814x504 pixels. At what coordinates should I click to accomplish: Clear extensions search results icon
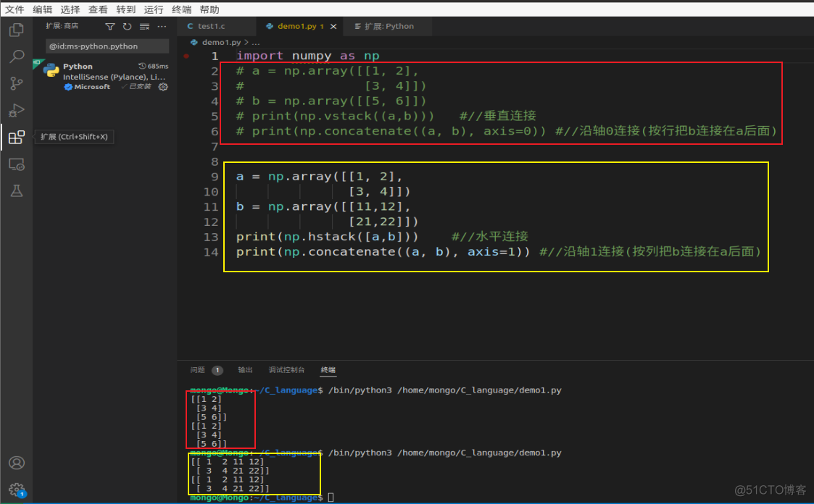pos(144,27)
